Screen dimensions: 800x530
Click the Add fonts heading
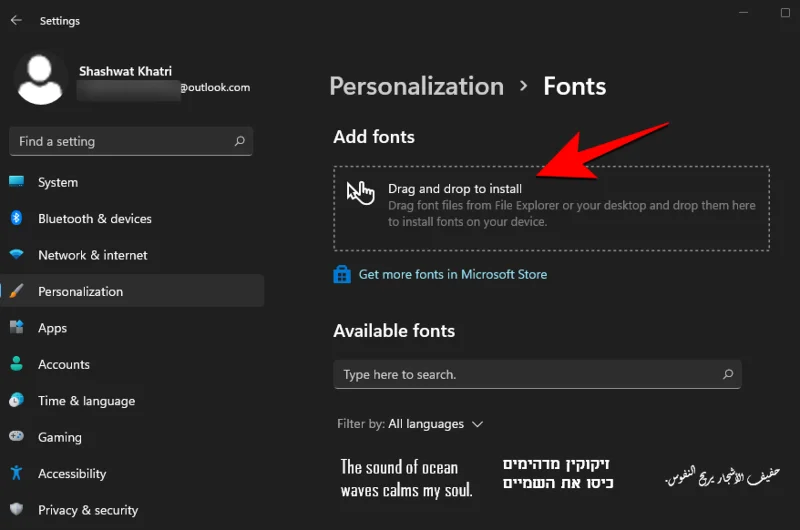click(374, 137)
